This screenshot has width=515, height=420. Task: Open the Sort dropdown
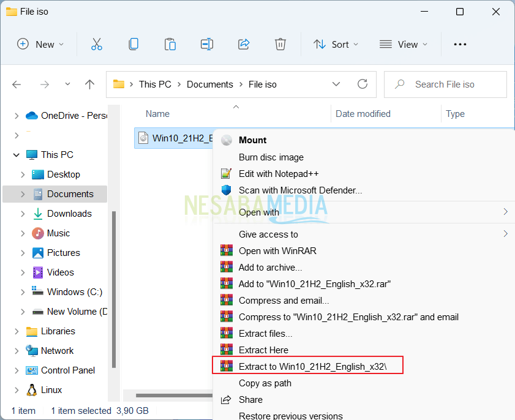click(336, 44)
